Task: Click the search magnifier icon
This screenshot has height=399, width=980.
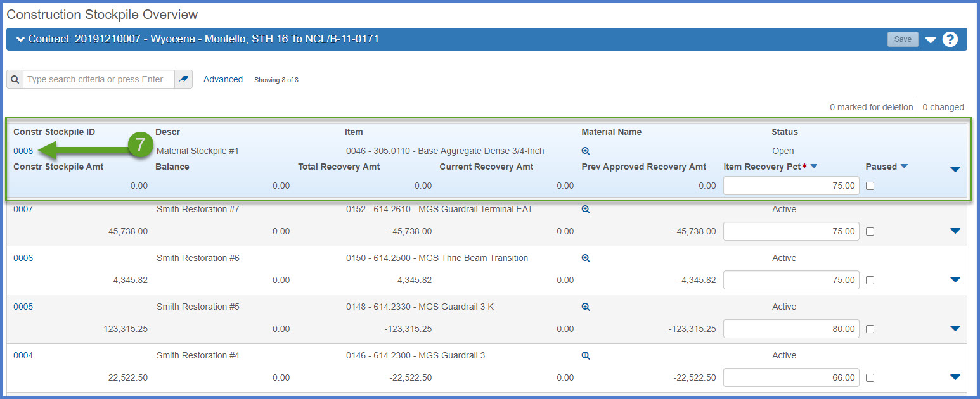Action: tap(15, 80)
